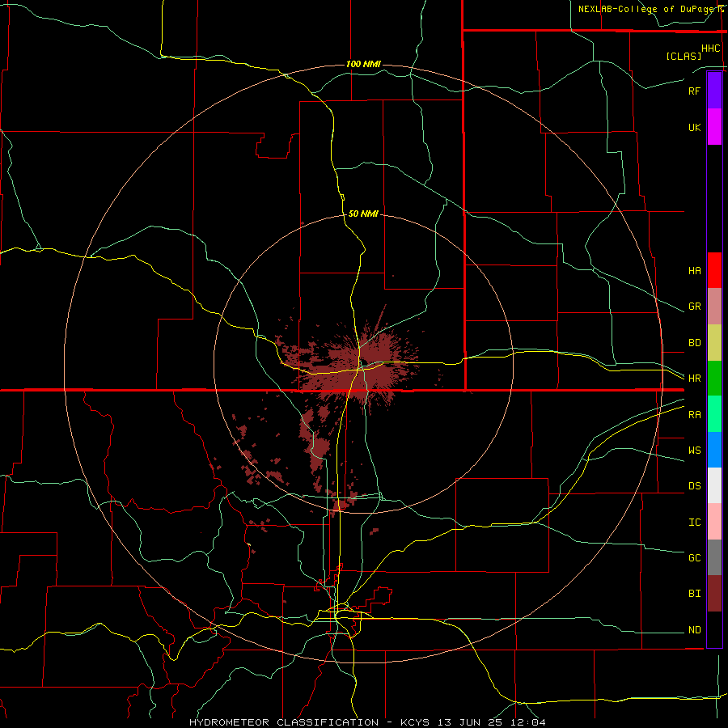Click the WS legend label
The width and height of the screenshot is (728, 728).
pyautogui.click(x=694, y=451)
